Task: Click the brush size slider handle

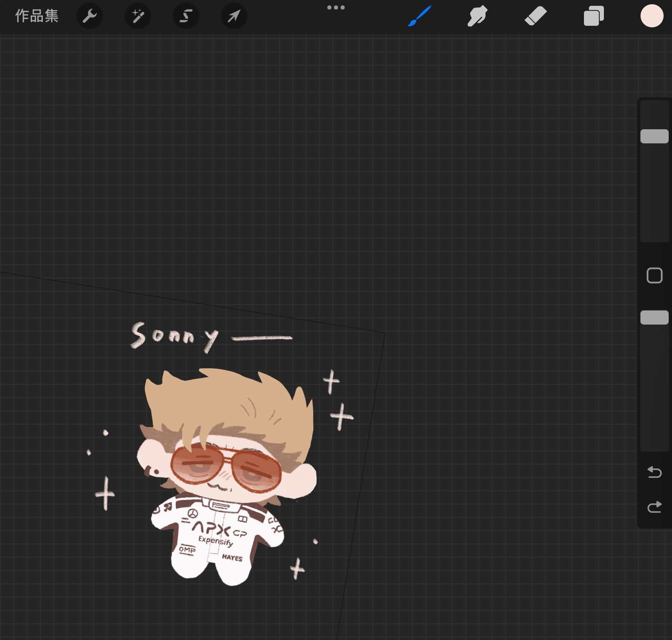Action: (654, 136)
